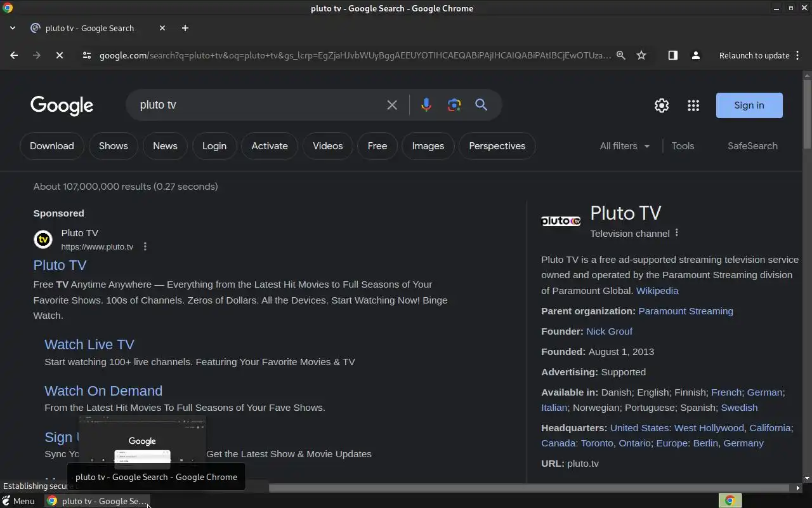Image resolution: width=812 pixels, height=508 pixels.
Task: Click the Italian language link
Action: tap(554, 407)
